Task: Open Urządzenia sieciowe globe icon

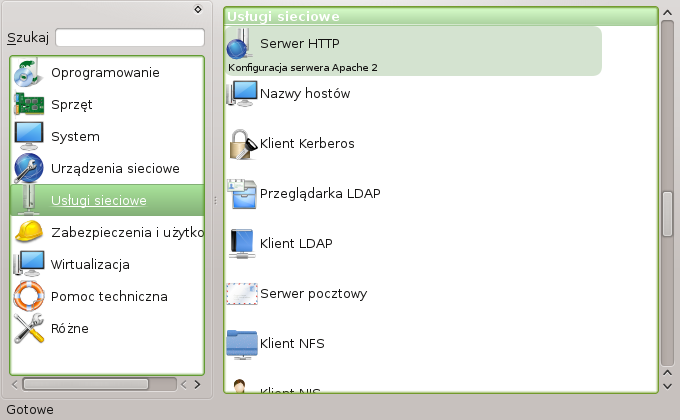Action: point(29,168)
